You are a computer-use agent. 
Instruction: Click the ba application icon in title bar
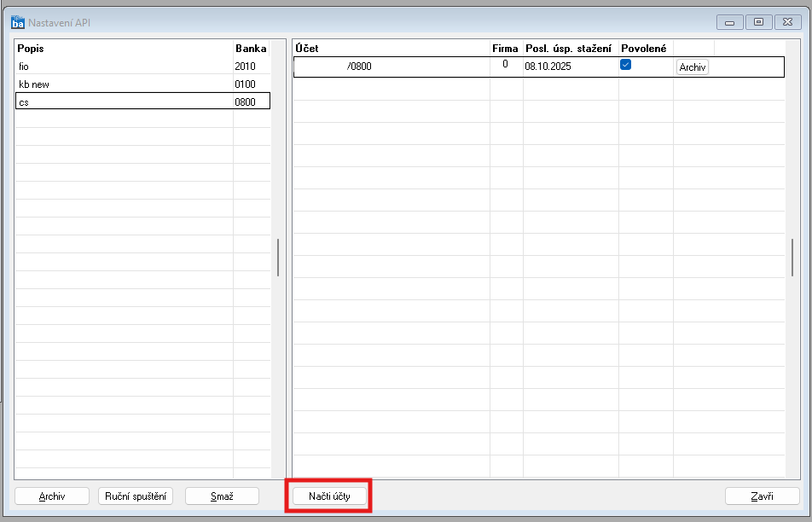click(x=18, y=23)
